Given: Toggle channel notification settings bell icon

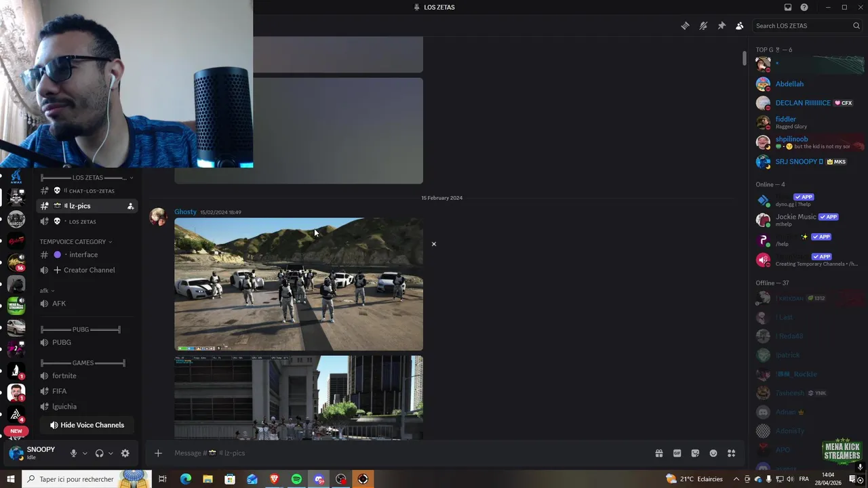Looking at the screenshot, I should click(x=703, y=26).
